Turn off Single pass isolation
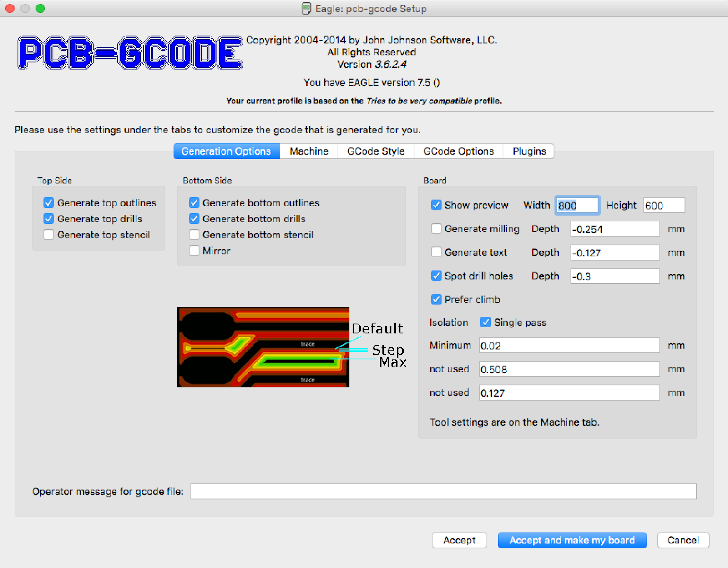This screenshot has height=568, width=728. (486, 322)
